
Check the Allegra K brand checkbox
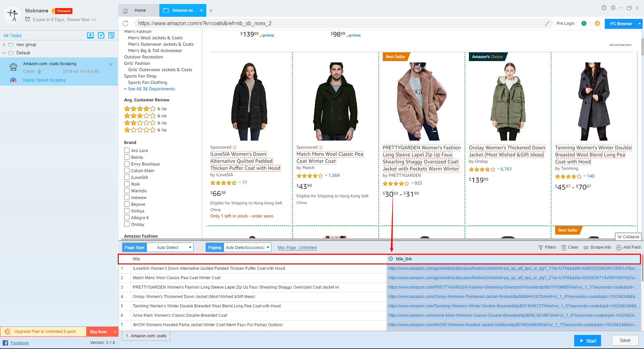[x=127, y=217]
